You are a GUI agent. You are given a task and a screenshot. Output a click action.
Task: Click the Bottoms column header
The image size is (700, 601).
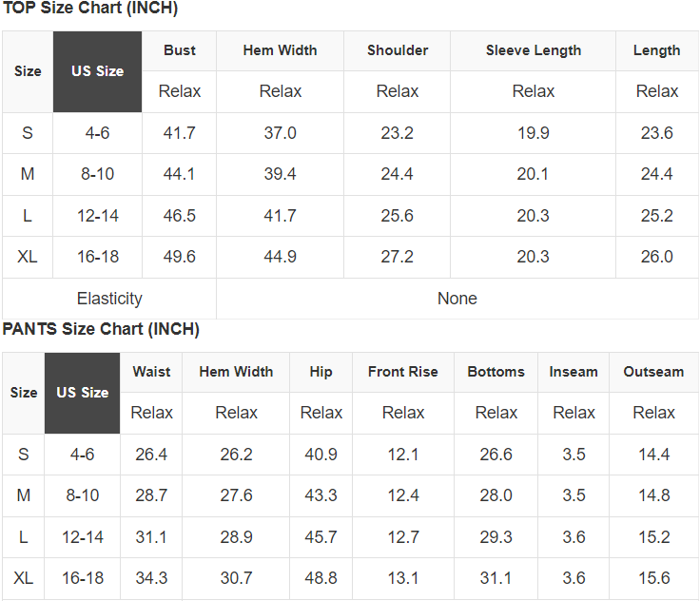pyautogui.click(x=496, y=372)
